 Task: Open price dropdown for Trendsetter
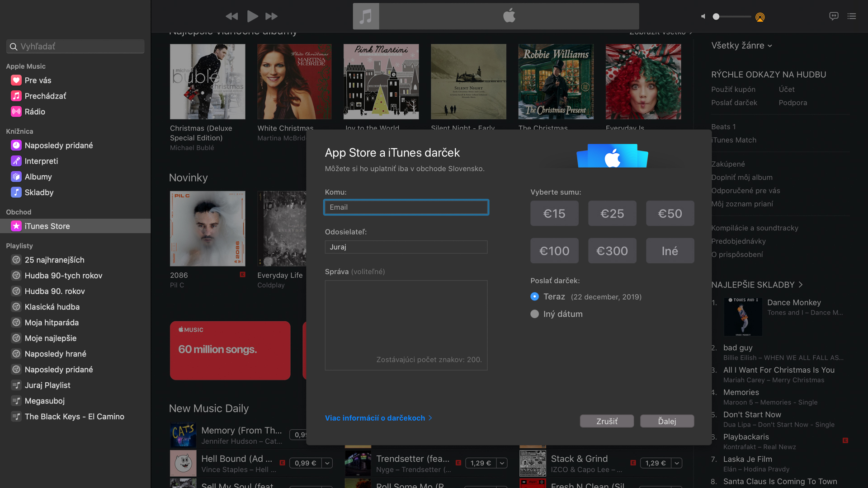pos(502,463)
